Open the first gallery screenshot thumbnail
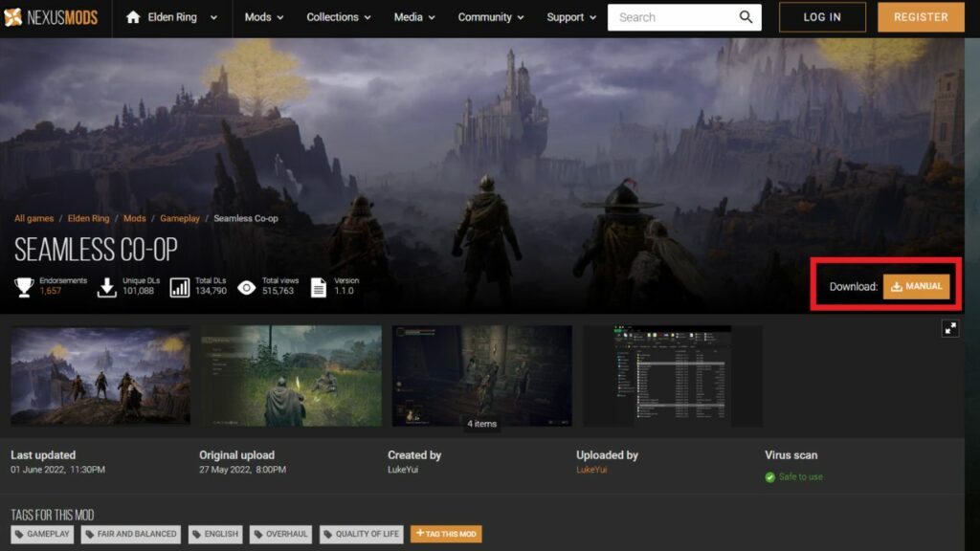 click(100, 376)
